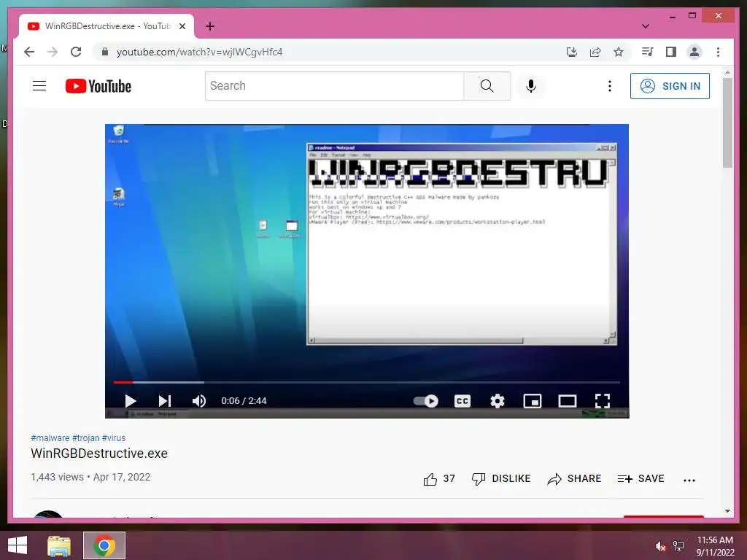747x560 pixels.
Task: Like the video
Action: pyautogui.click(x=439, y=478)
